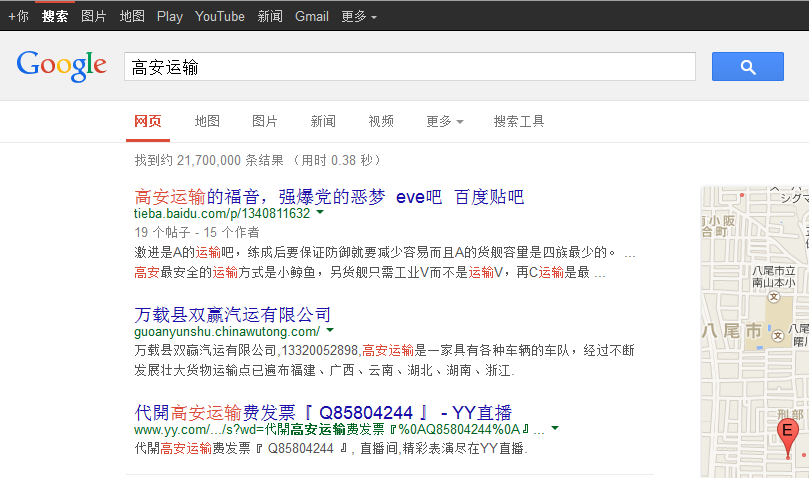The image size is (809, 478).
Task: Expand the 更多 filter under search box
Action: click(444, 121)
